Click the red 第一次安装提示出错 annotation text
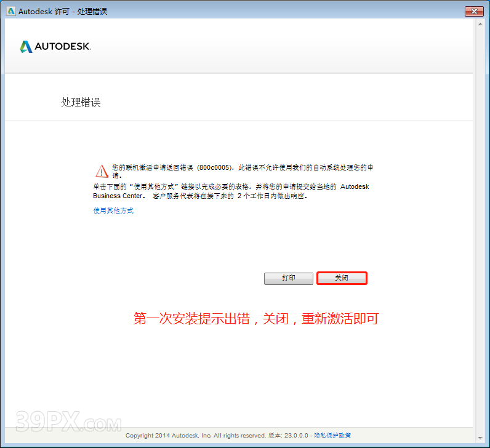 255,319
